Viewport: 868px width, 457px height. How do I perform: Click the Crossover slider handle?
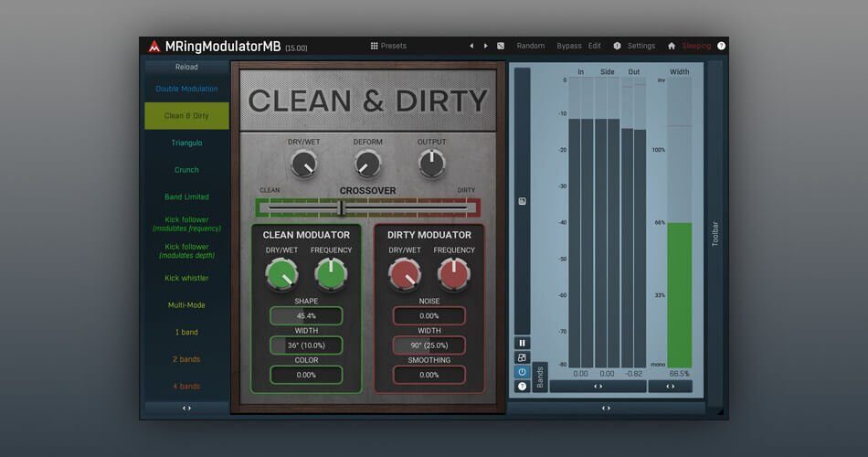click(341, 207)
